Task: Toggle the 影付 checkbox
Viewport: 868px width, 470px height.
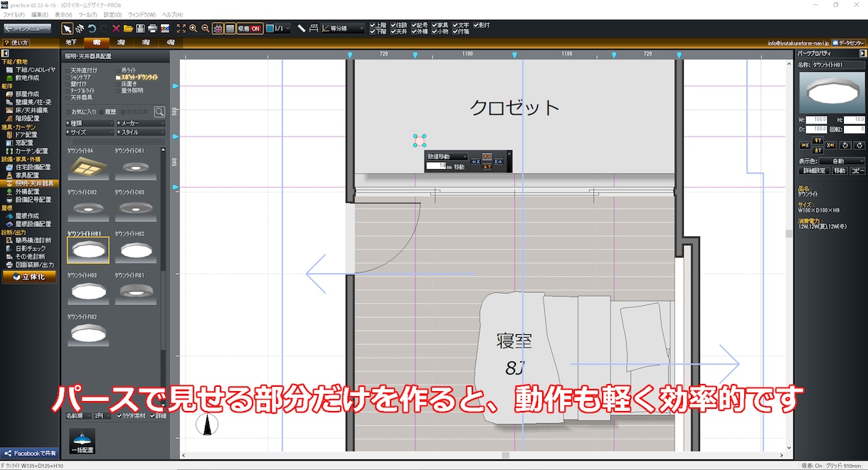Action: pyautogui.click(x=475, y=26)
